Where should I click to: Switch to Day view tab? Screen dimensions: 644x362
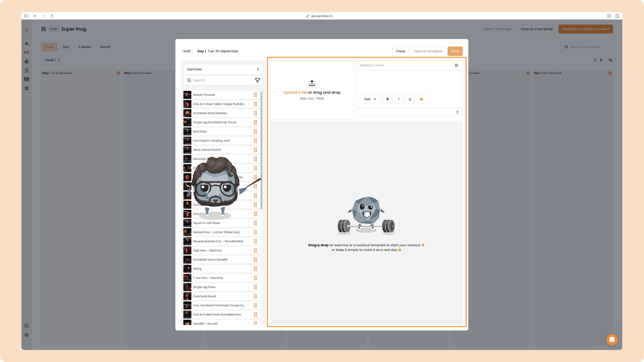pyautogui.click(x=66, y=47)
